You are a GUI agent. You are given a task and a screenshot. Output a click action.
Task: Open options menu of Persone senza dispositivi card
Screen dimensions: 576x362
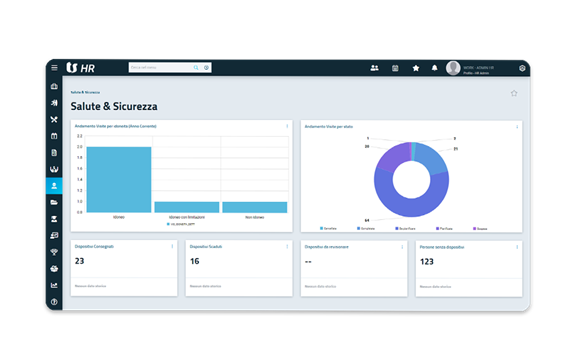[x=517, y=247]
